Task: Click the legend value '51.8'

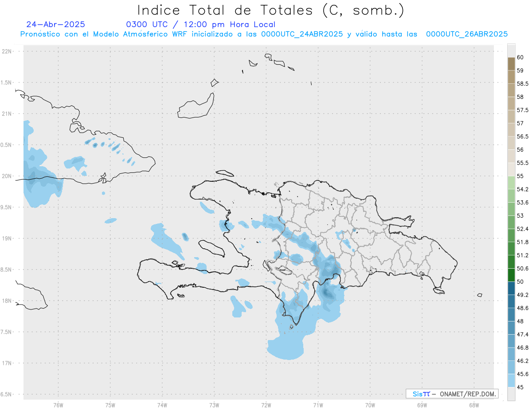Action: (522, 242)
